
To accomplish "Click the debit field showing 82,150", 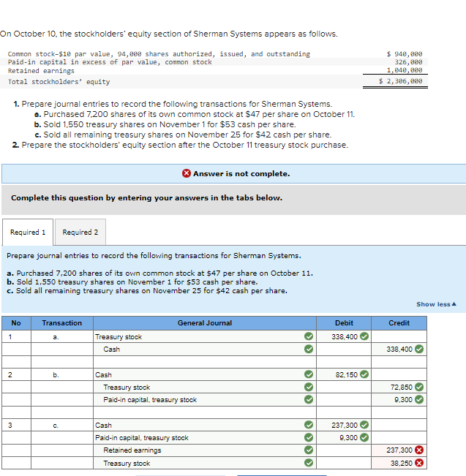I will (x=344, y=374).
